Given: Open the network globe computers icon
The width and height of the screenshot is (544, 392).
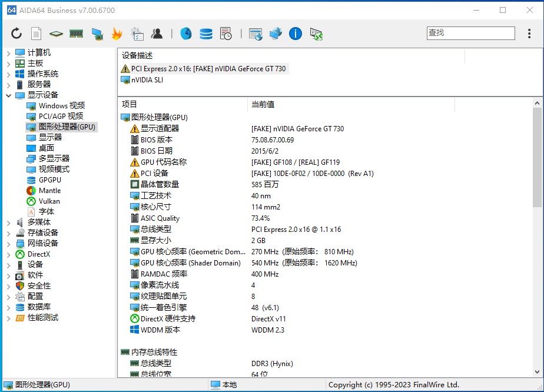Looking at the screenshot, I should pos(276,34).
